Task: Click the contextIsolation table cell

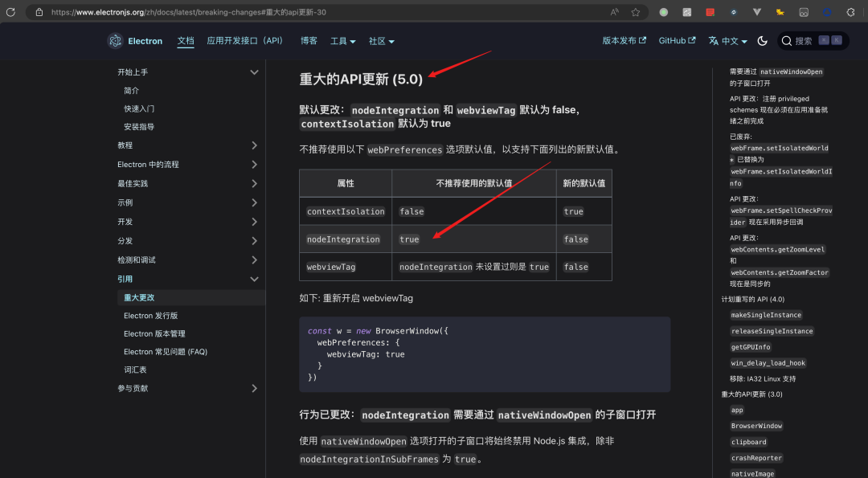Action: [346, 211]
